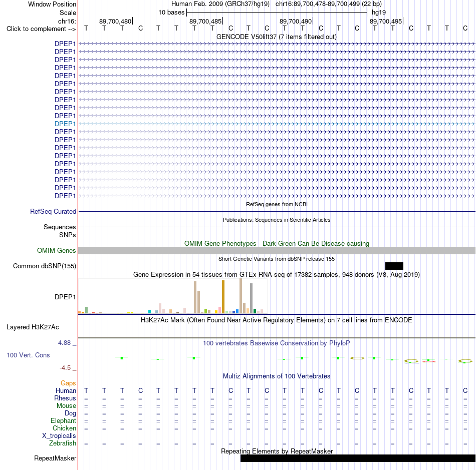
Task: Click the gray OMIM Genes item bar
Action: 277,250
